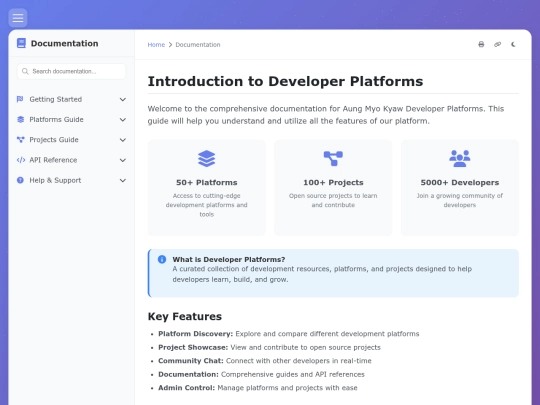The width and height of the screenshot is (540, 405).
Task: Expand the Getting Started chevron
Action: click(x=123, y=100)
